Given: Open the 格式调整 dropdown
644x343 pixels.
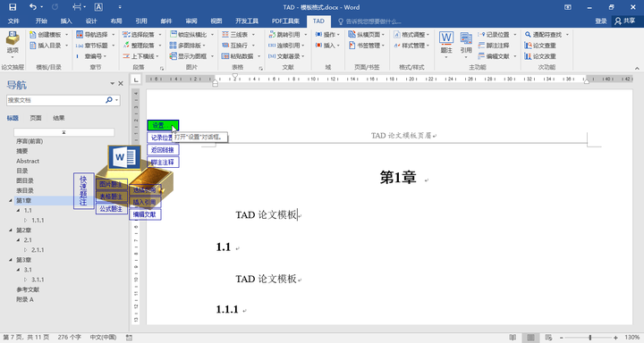Looking at the screenshot, I should 428,35.
